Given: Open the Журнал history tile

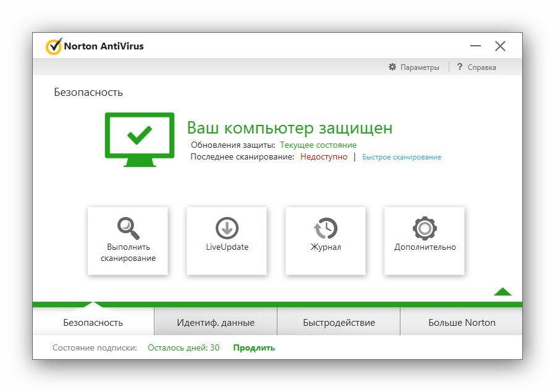Looking at the screenshot, I should coord(325,241).
